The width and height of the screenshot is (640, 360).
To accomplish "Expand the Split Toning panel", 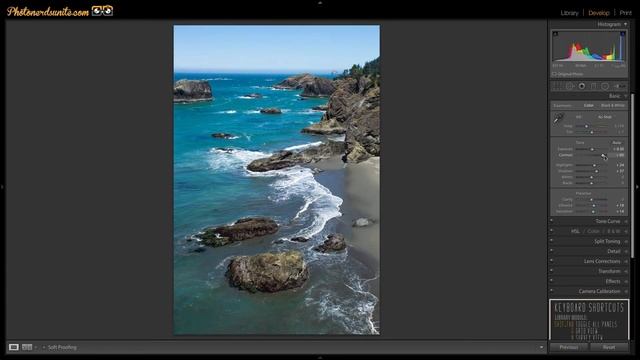I will [626, 241].
